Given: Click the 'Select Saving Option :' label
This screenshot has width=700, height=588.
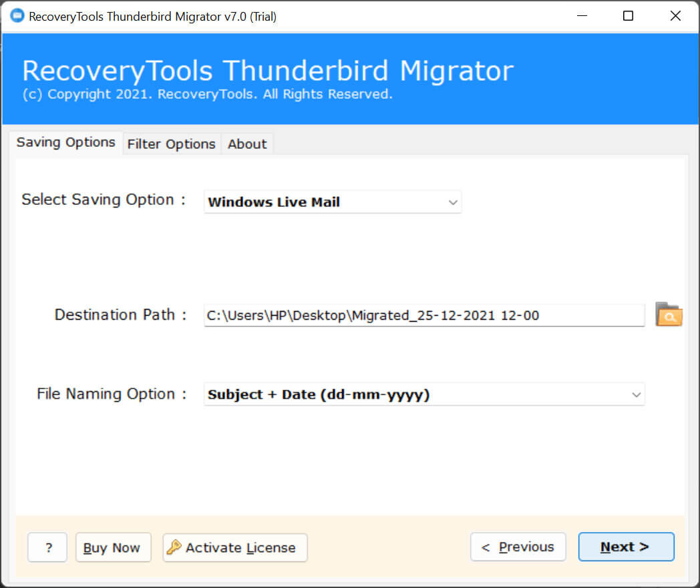Looking at the screenshot, I should tap(104, 200).
